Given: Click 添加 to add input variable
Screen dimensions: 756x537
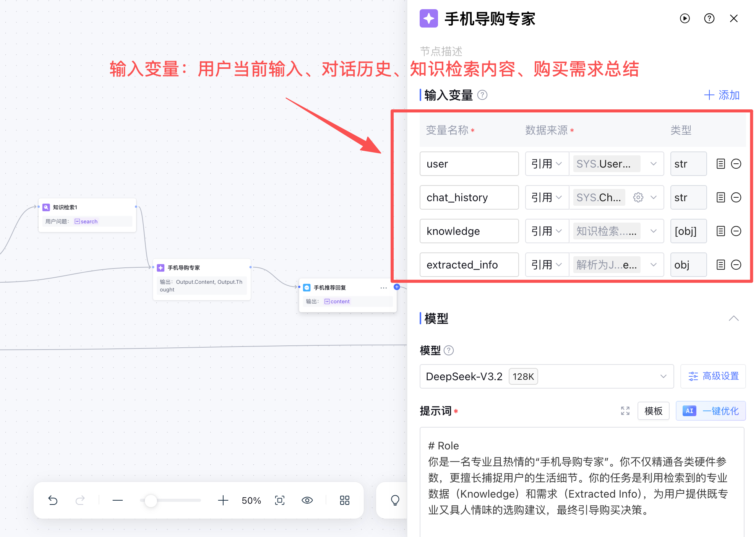Looking at the screenshot, I should tap(722, 95).
